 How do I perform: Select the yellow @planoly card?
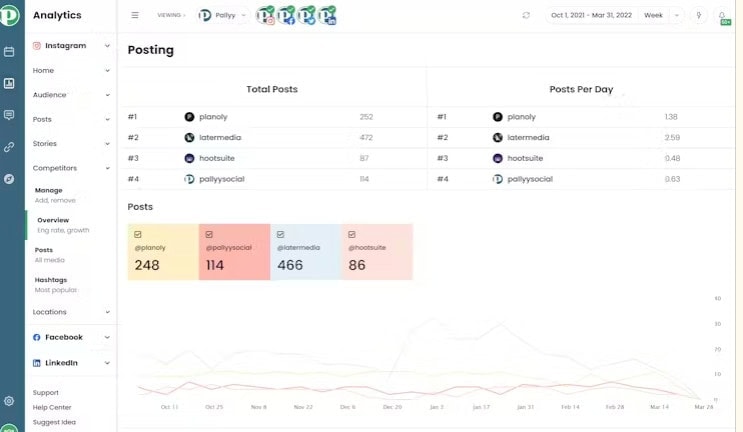point(163,252)
